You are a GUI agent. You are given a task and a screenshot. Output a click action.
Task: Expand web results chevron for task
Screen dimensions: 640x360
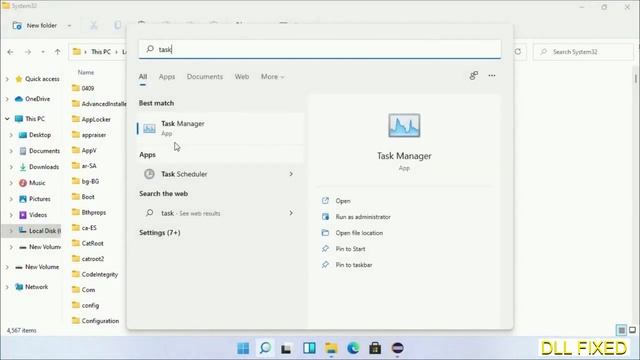point(291,213)
